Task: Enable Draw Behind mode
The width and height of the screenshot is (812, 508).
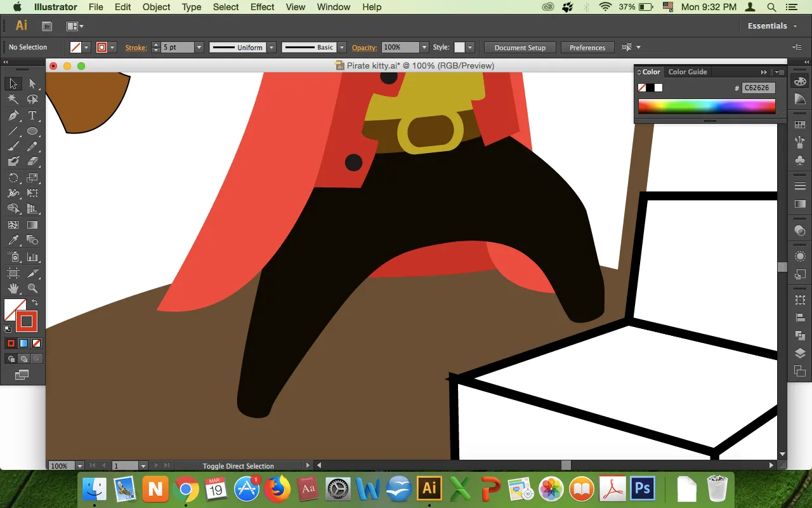Action: pos(23,359)
